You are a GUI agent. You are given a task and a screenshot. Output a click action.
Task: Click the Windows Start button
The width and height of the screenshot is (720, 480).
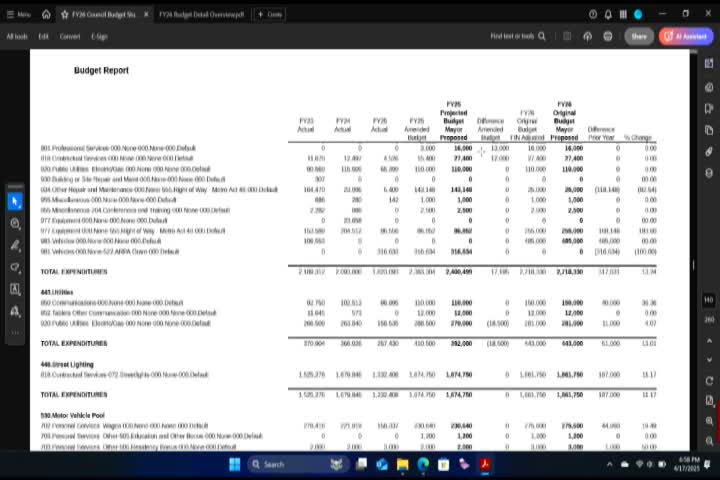point(234,464)
